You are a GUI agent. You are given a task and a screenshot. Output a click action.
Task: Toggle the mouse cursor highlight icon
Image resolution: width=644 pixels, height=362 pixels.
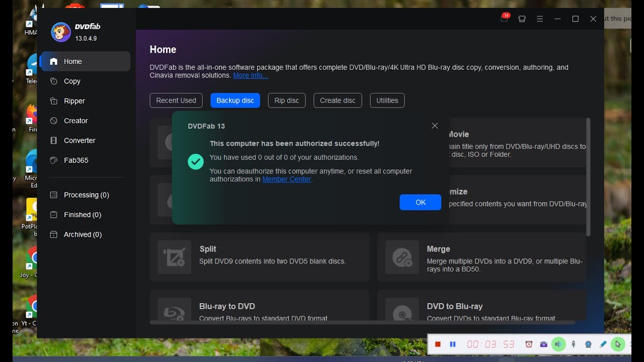[618, 344]
